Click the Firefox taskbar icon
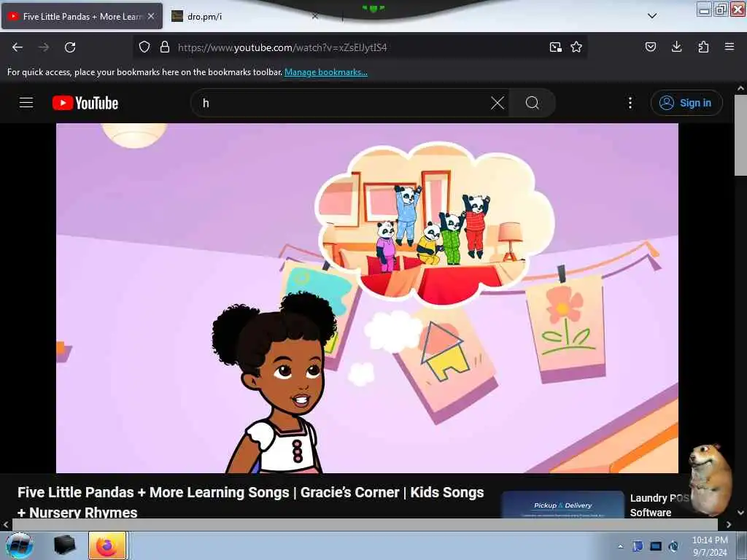Viewport: 747px width, 560px height. 107,545
